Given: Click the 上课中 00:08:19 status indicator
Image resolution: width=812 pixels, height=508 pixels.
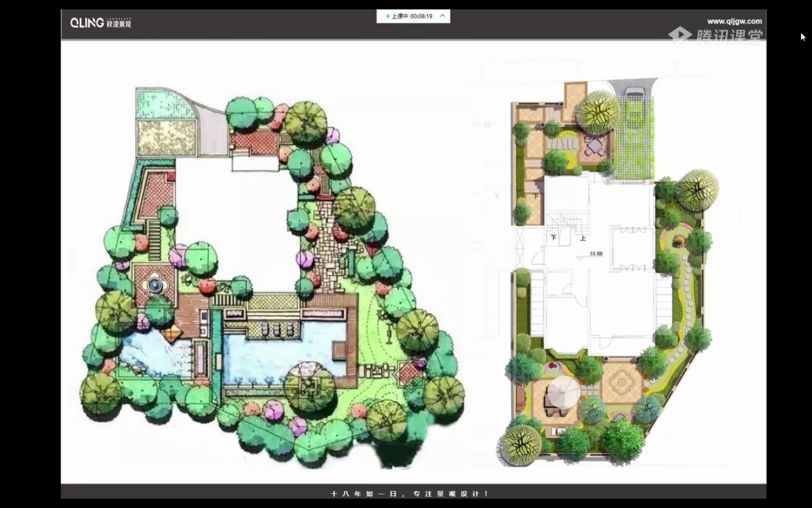Looking at the screenshot, I should (409, 16).
